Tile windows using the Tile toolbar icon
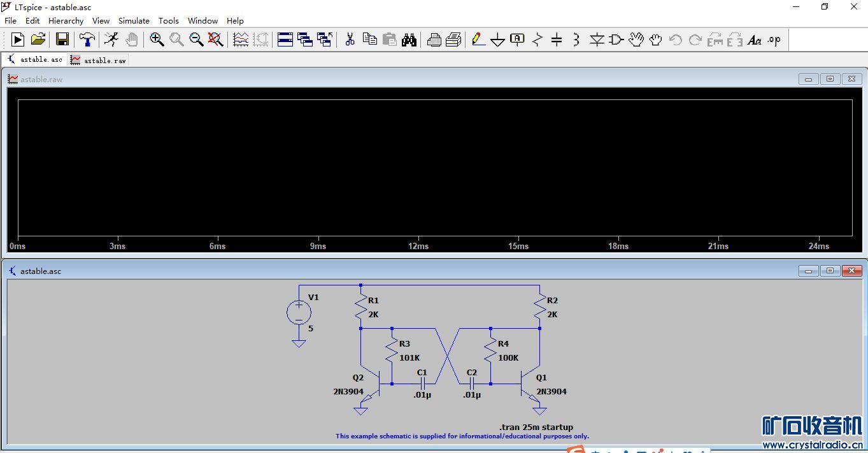The image size is (868, 453). click(x=285, y=40)
